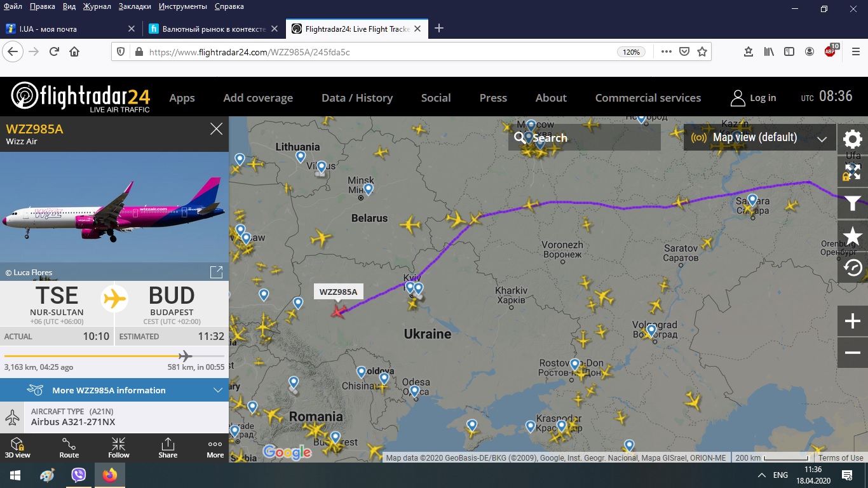This screenshot has height=488, width=868.
Task: Open Windows notification center
Action: [847, 475]
